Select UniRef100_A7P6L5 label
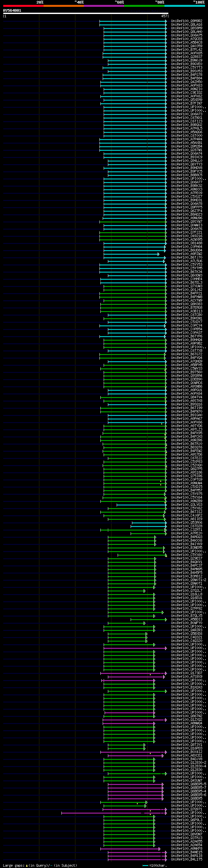This screenshot has width=208, height=868. click(187, 128)
